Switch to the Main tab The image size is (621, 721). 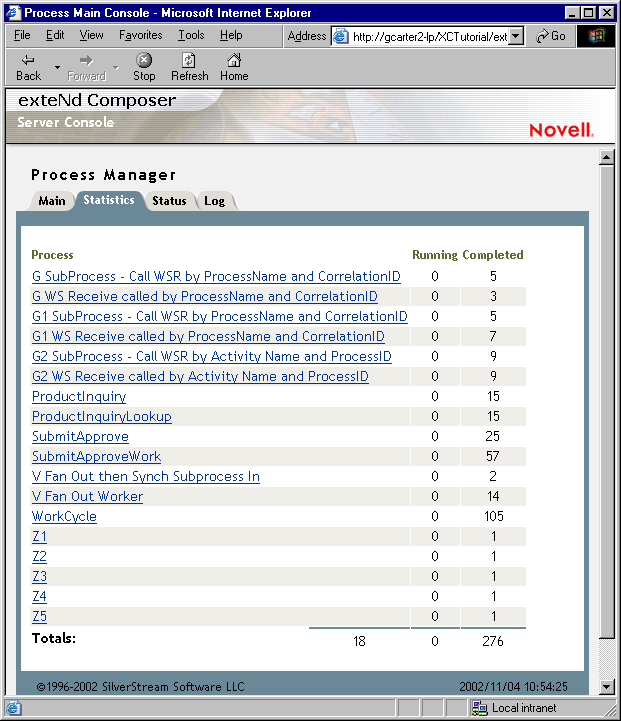tap(51, 201)
